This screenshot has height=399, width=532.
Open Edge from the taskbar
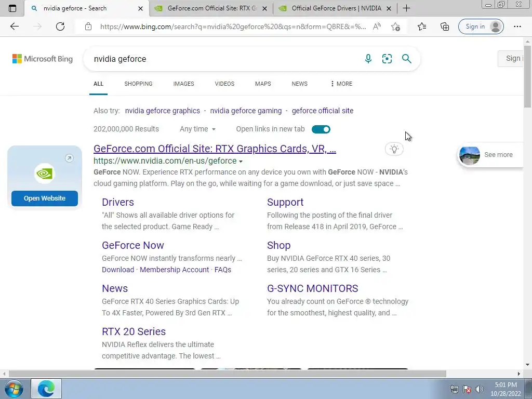pyautogui.click(x=46, y=389)
